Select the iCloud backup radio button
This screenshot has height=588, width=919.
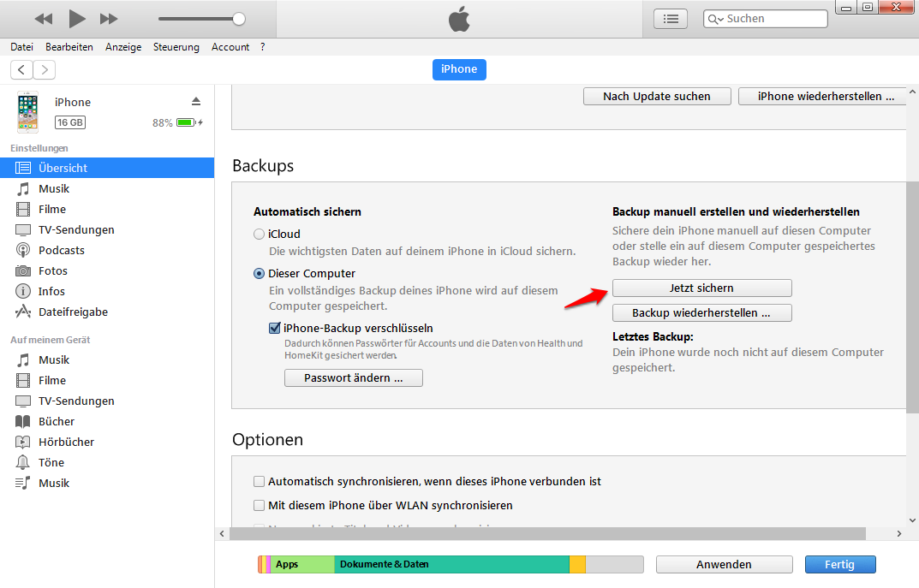pyautogui.click(x=259, y=235)
